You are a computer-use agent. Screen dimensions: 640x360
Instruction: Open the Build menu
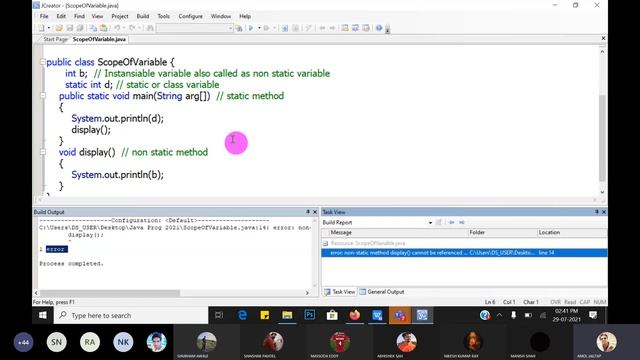point(143,16)
